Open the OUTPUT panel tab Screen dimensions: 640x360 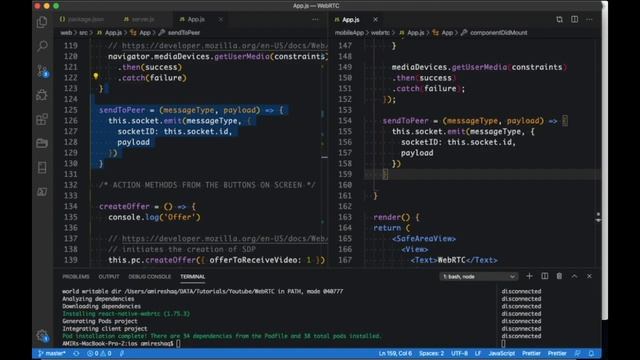coord(109,276)
